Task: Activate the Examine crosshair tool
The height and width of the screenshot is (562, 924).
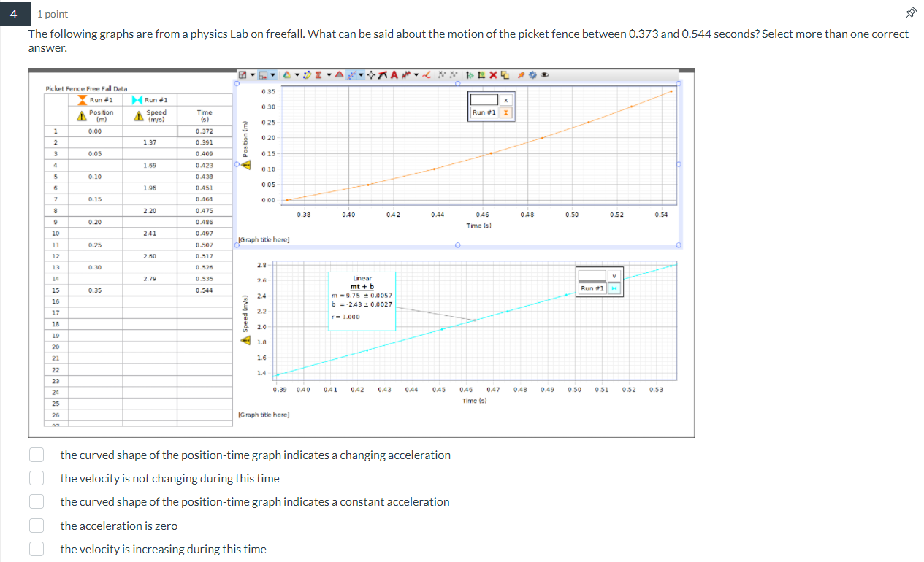Action: tap(370, 74)
